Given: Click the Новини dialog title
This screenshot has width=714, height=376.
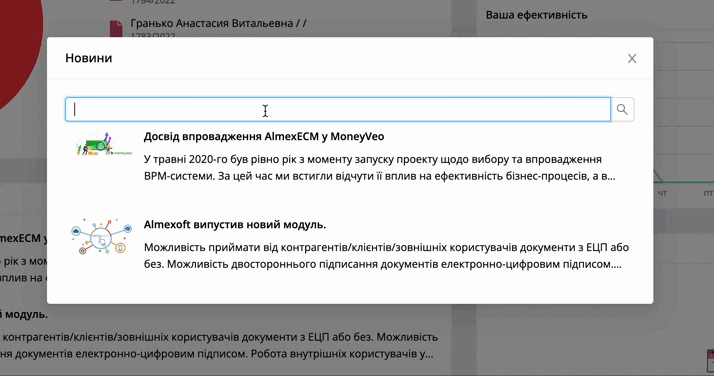Looking at the screenshot, I should [89, 58].
